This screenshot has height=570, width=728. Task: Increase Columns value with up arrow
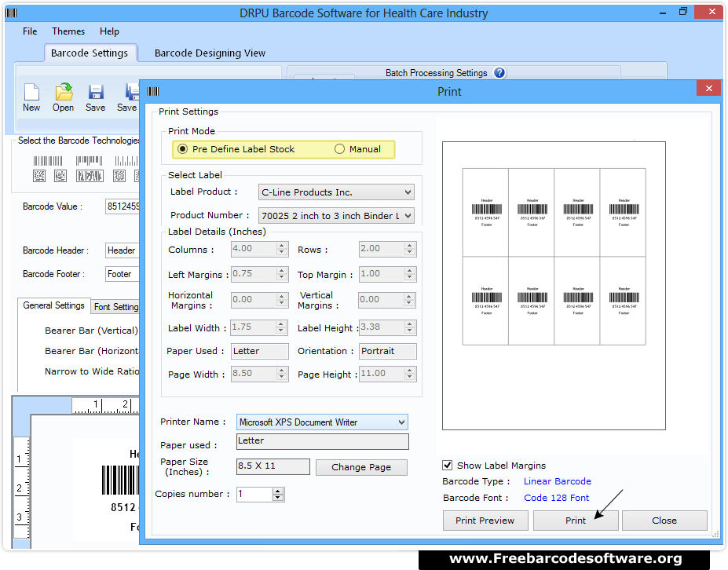[x=282, y=246]
